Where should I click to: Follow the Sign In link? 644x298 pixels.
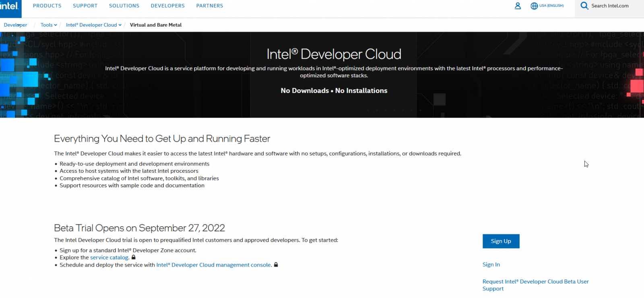click(x=491, y=265)
